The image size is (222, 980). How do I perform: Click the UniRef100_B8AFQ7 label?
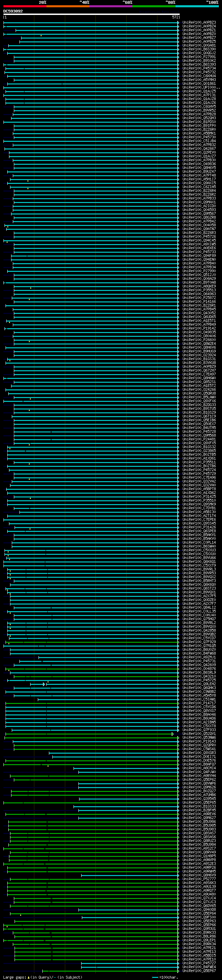[x=199, y=765]
